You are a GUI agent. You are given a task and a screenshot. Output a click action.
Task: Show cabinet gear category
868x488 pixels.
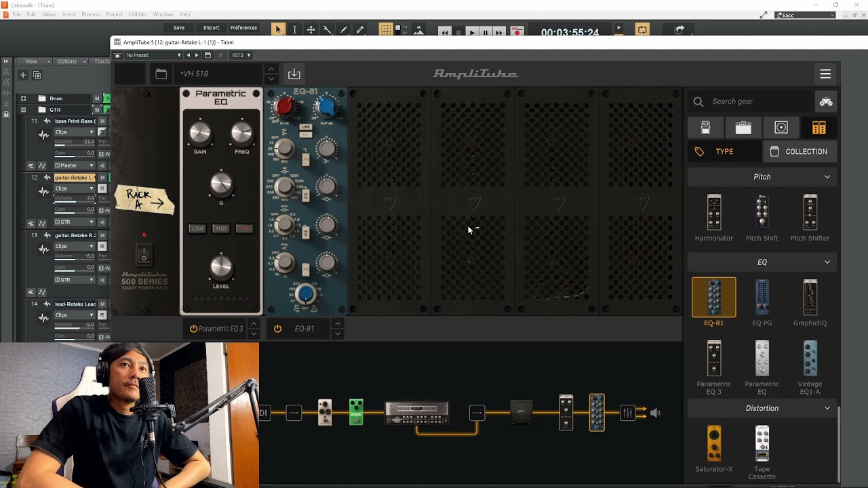(x=781, y=127)
